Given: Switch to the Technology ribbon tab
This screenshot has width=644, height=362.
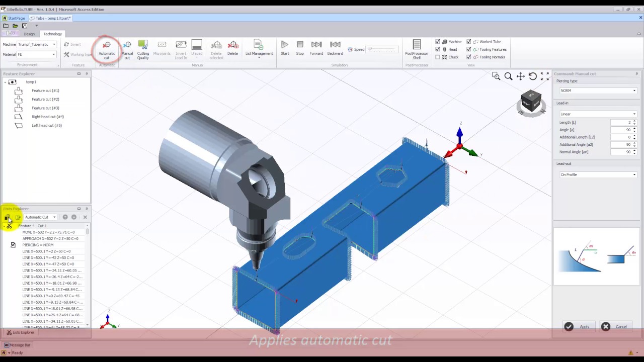Looking at the screenshot, I should (x=52, y=34).
